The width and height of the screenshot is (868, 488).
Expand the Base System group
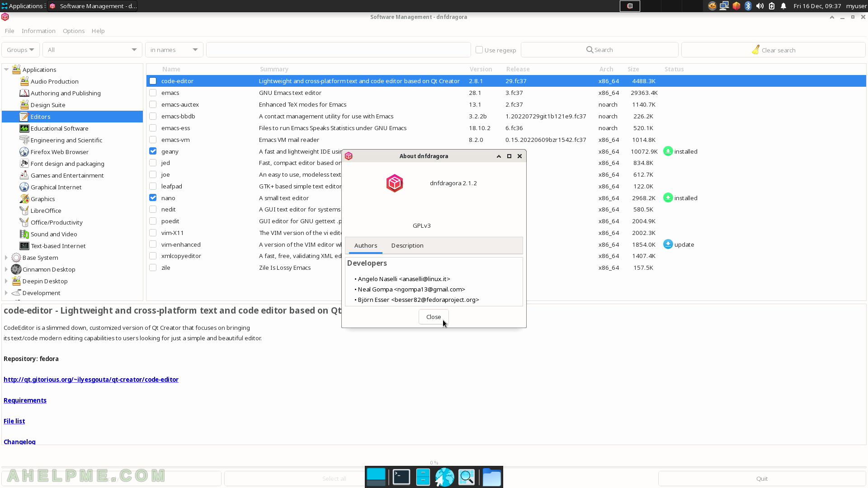pyautogui.click(x=6, y=258)
